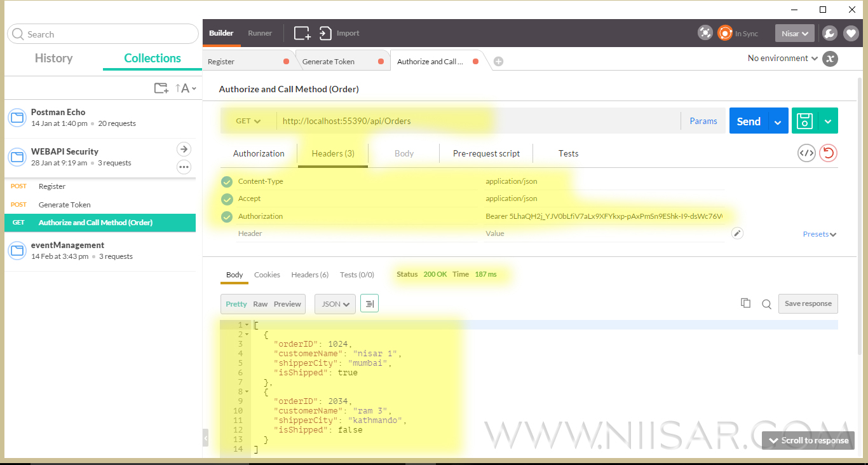868x465 pixels.
Task: Close the Register tab dot
Action: [286, 62]
